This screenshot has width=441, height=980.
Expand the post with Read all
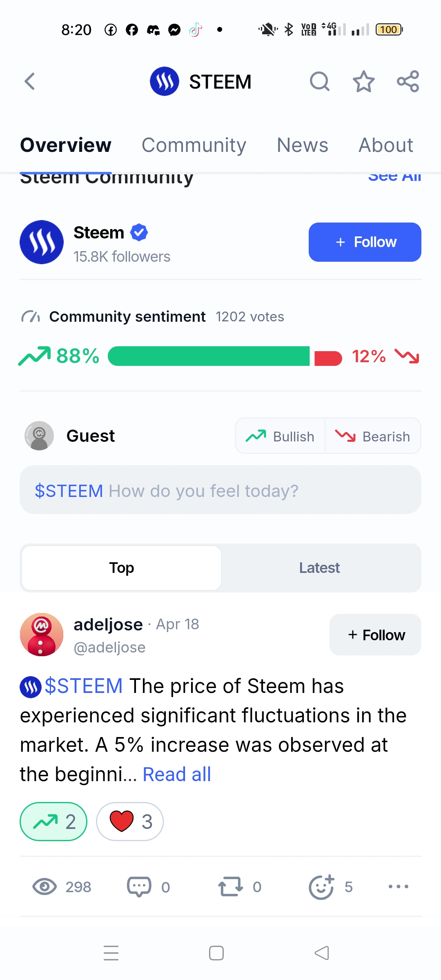coord(177,774)
